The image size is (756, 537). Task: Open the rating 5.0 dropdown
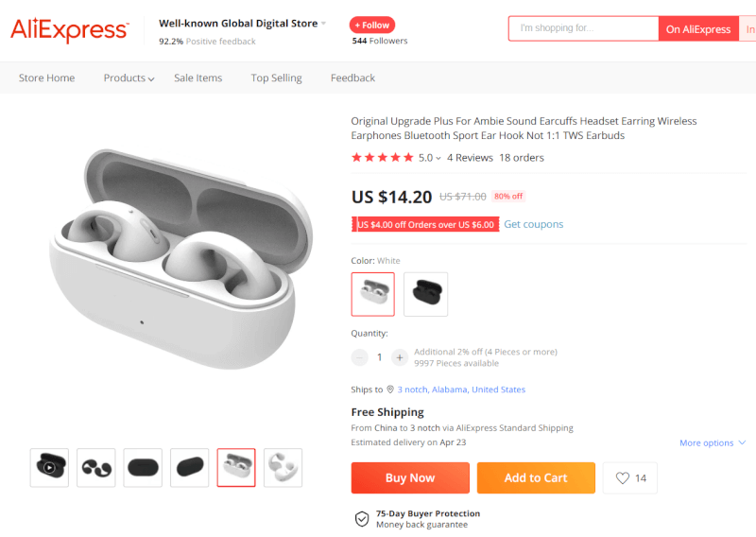tap(430, 158)
